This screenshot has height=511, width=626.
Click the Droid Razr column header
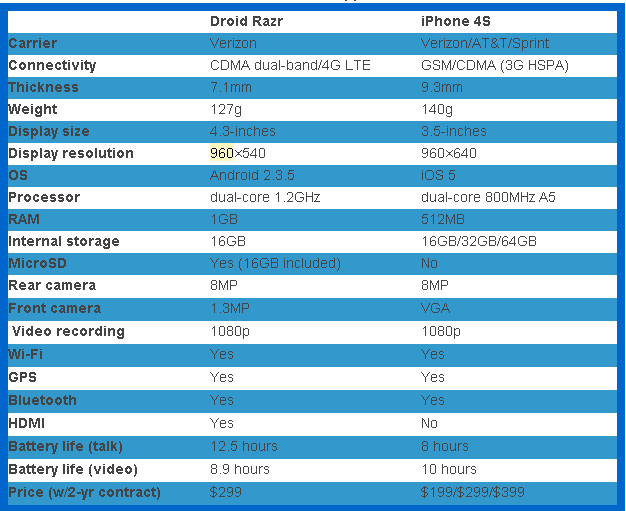pyautogui.click(x=246, y=21)
